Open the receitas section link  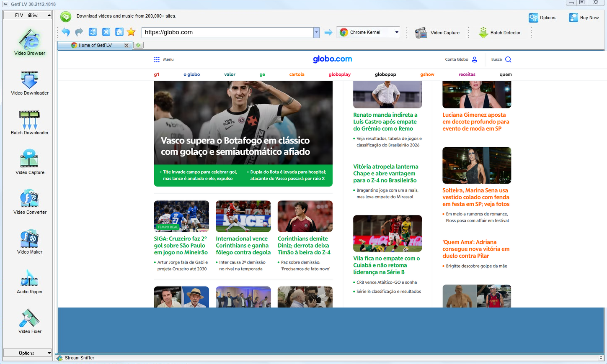click(x=467, y=74)
